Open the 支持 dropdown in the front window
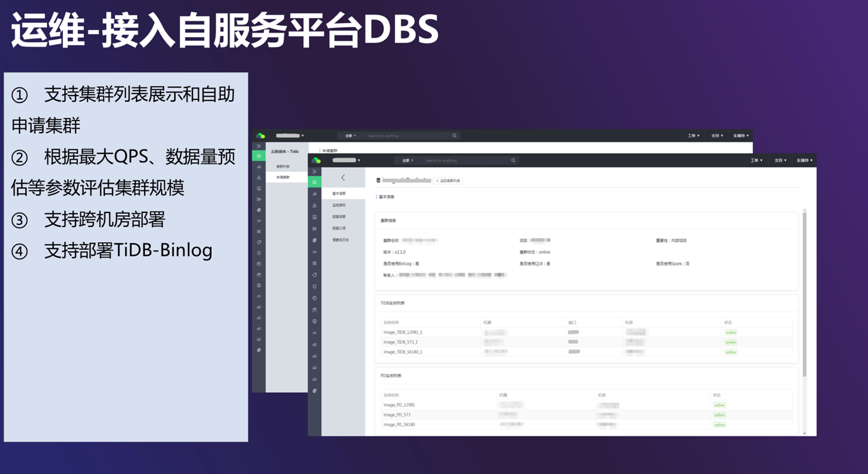Screen dimensions: 868x474 point(780,160)
